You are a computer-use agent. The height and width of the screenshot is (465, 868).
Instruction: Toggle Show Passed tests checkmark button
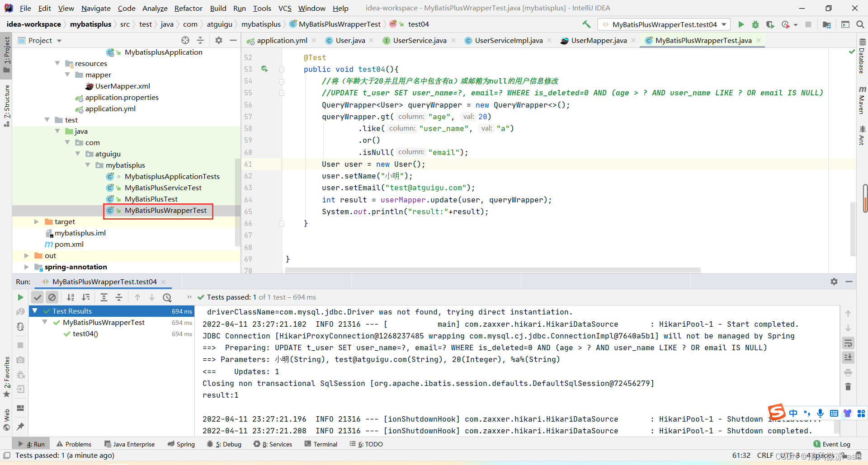38,297
